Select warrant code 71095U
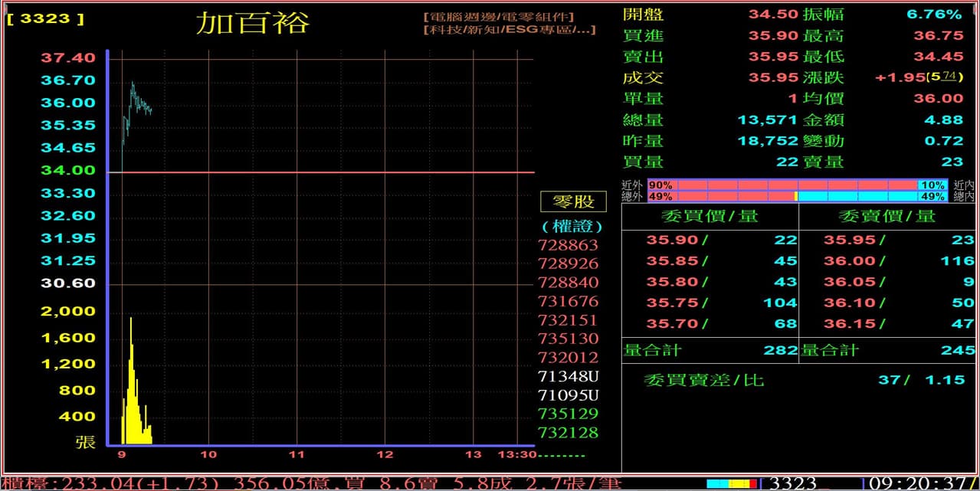 [568, 395]
